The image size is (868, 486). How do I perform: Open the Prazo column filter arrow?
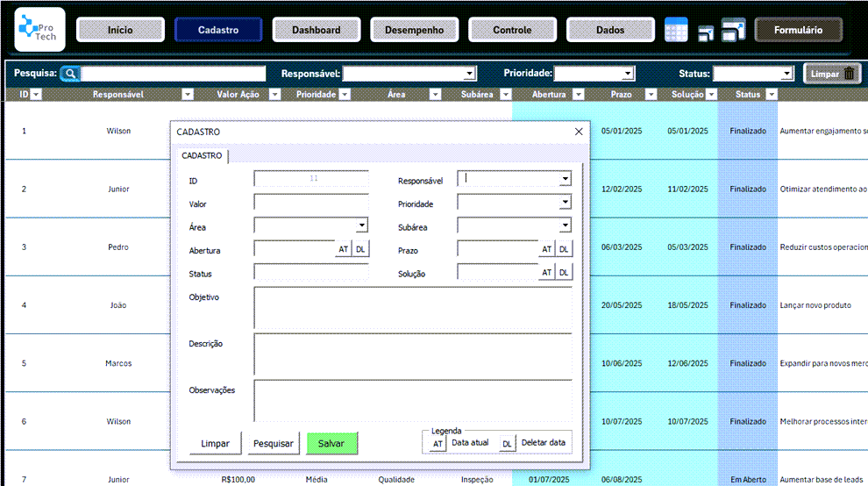651,95
